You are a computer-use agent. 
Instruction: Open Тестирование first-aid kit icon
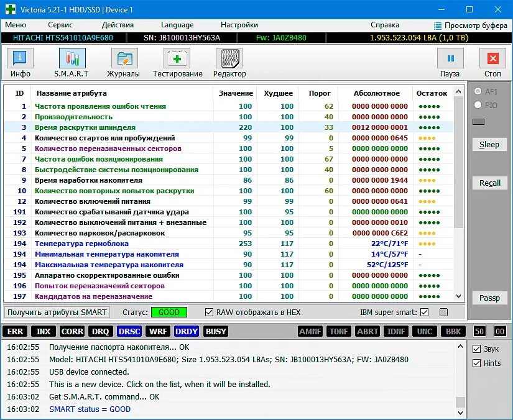177,58
